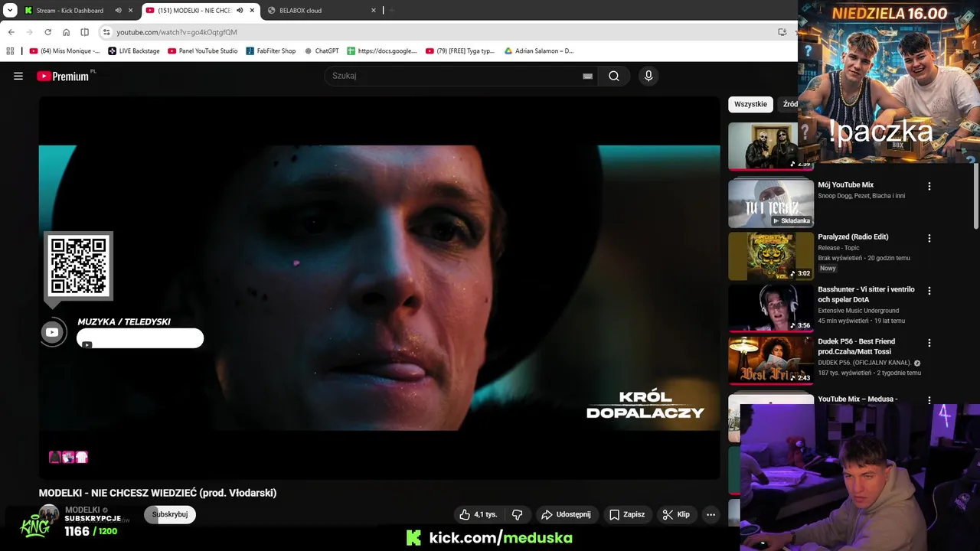Click the Best Friend 2:43 video thumbnail
Viewport: 980px width, 551px height.
[x=771, y=360]
